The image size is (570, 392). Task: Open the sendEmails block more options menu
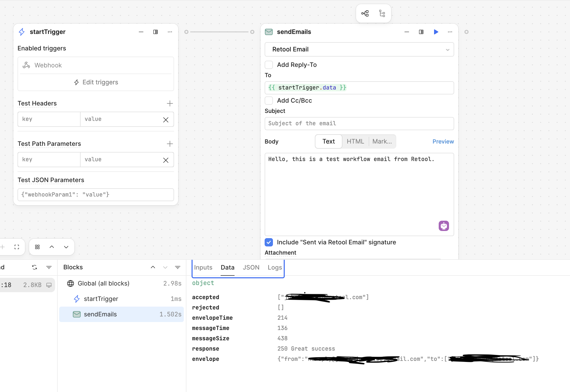[x=450, y=32]
